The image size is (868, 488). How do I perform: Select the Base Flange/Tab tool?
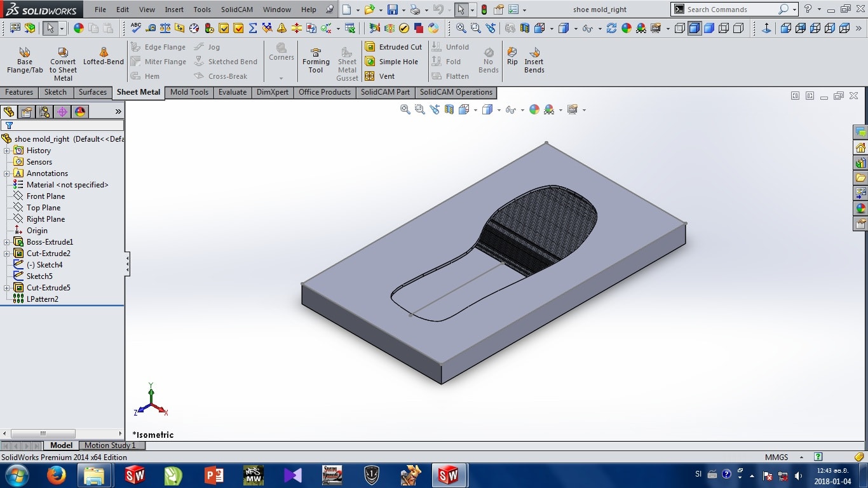tap(25, 60)
